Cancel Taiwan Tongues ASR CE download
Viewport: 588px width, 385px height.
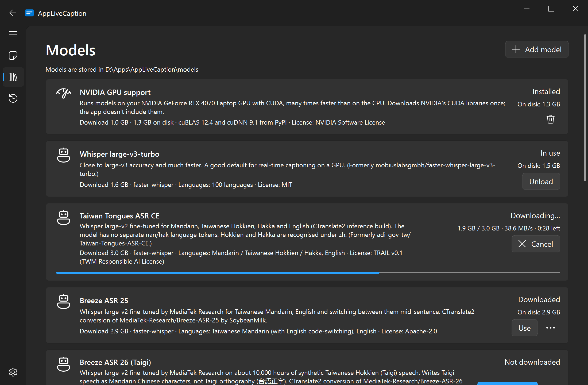(536, 244)
